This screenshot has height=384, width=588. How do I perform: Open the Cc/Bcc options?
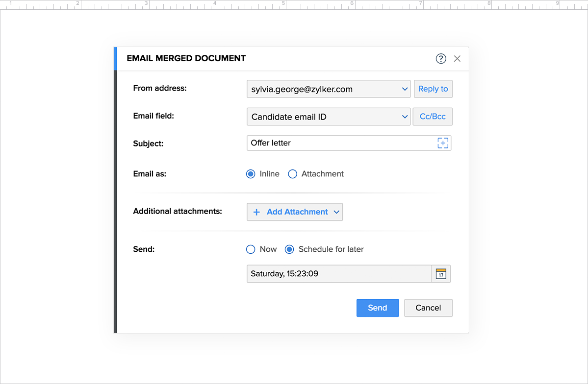pyautogui.click(x=433, y=117)
